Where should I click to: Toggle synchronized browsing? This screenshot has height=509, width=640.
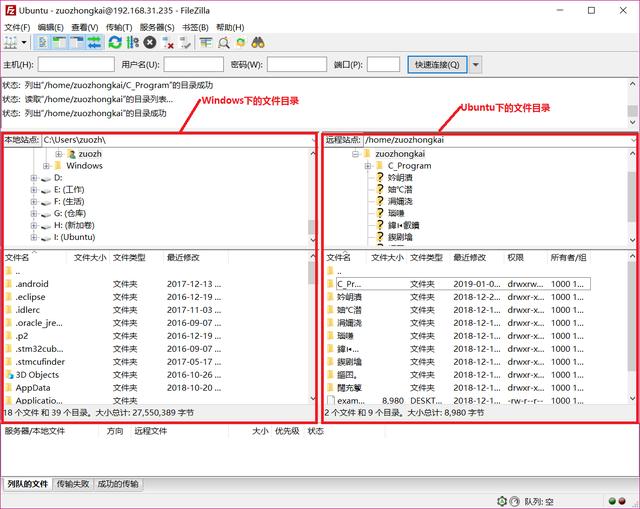pyautogui.click(x=241, y=42)
